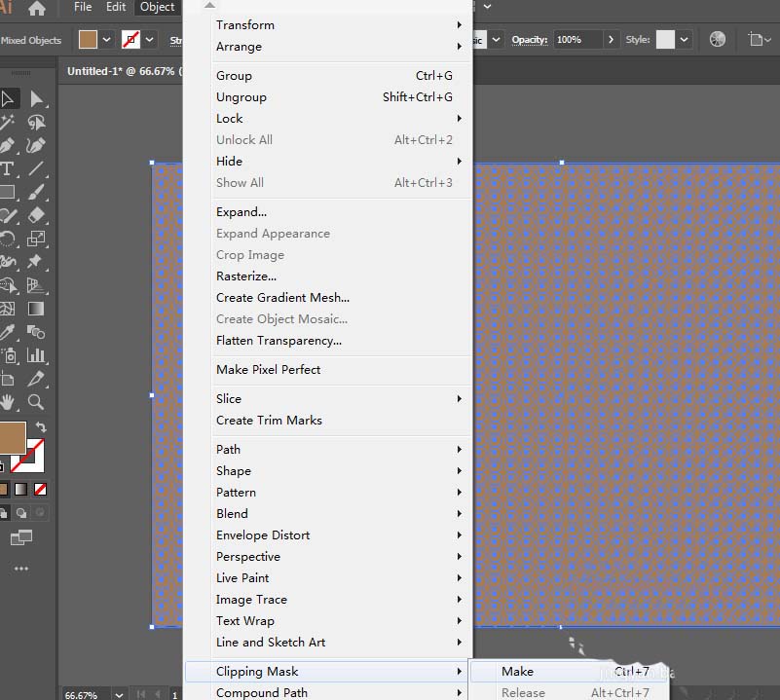
Task: Click the Opacity label link
Action: [530, 40]
